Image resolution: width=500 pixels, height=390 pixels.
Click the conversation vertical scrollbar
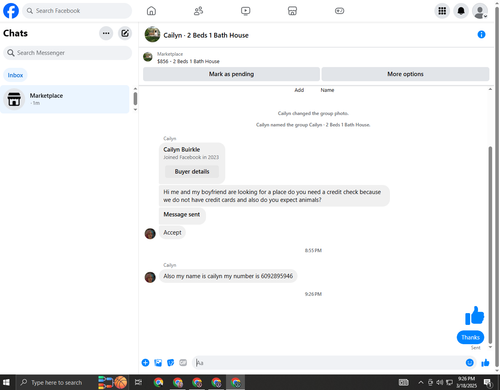tap(490, 245)
